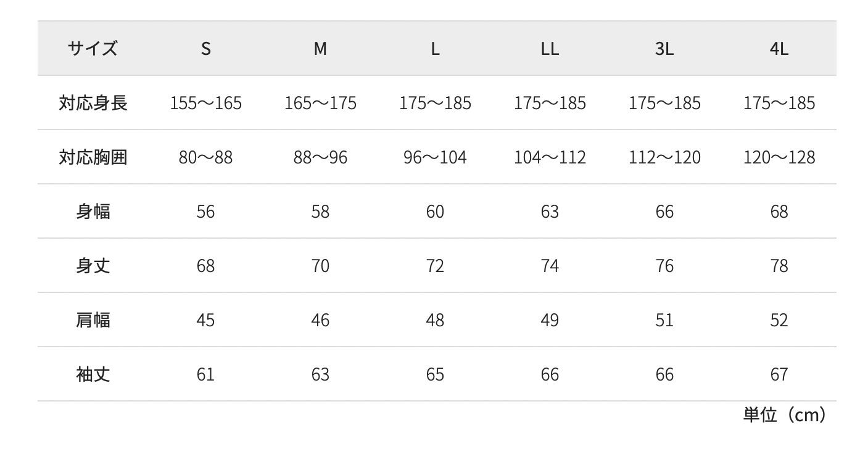The image size is (868, 449).
Task: Select the 身幅 row label
Action: click(93, 212)
